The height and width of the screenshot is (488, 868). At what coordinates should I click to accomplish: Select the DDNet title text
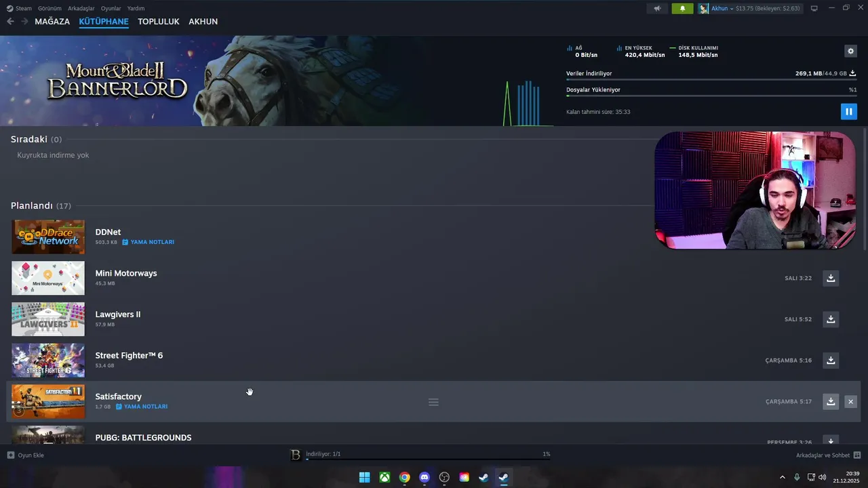(108, 232)
